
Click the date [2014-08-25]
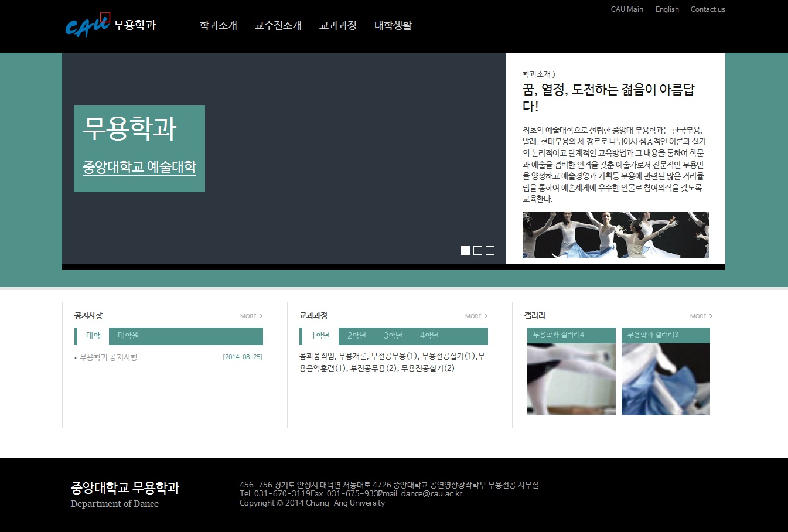243,357
